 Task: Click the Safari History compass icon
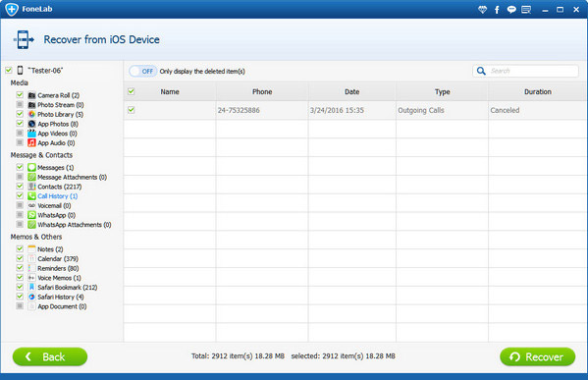(x=31, y=297)
